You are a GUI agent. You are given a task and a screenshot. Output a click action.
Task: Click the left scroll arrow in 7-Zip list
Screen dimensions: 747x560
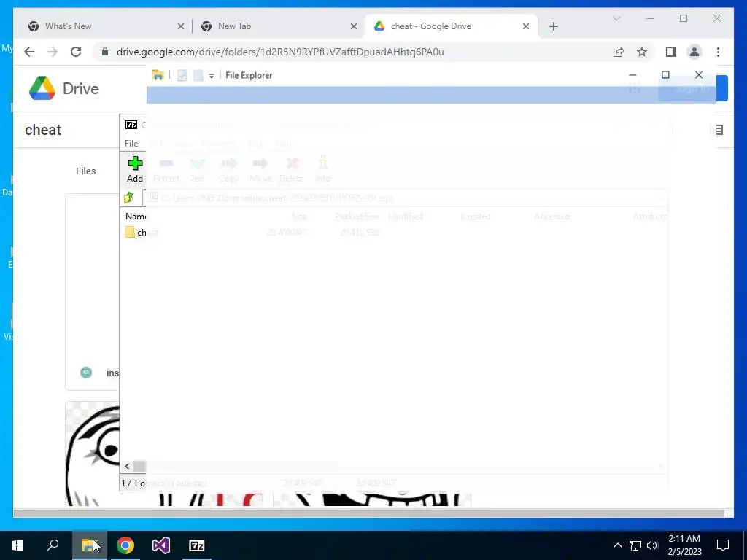[127, 466]
